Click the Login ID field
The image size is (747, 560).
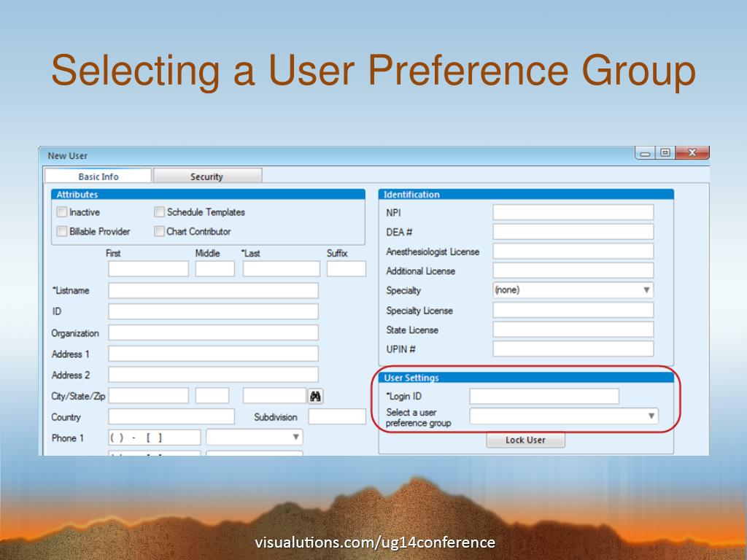tap(544, 396)
